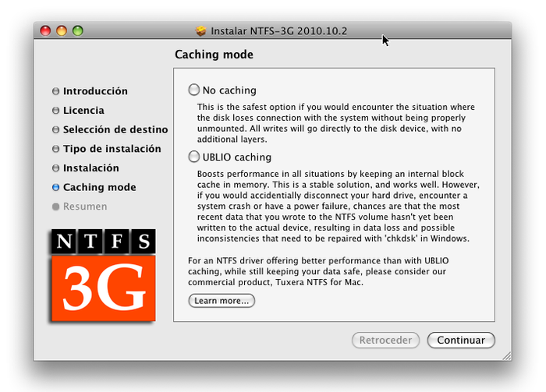Viewport: 546px width, 392px height.
Task: Click the Caching mode heading text
Action: click(x=214, y=55)
